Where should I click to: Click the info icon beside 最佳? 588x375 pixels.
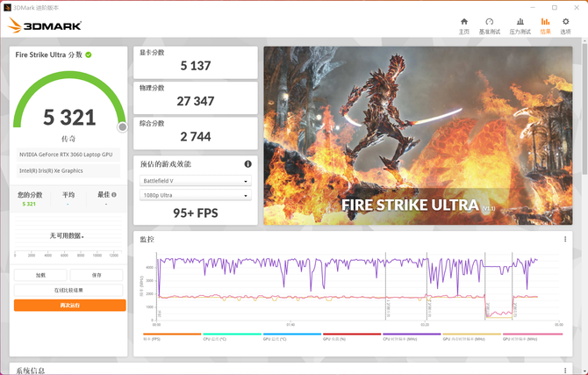[x=114, y=194]
